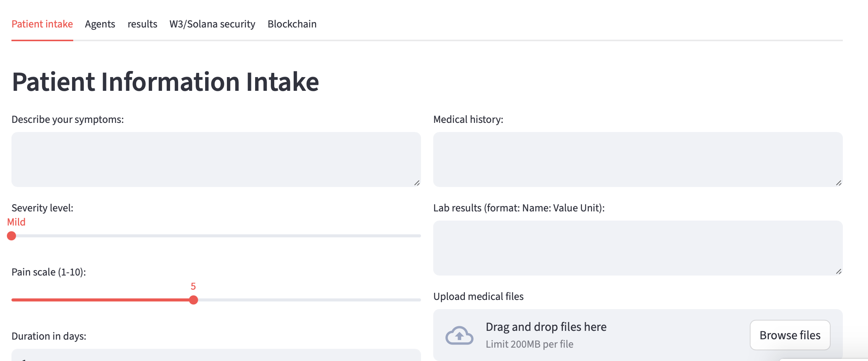
Task: Focus the Lab results text area
Action: [x=638, y=248]
